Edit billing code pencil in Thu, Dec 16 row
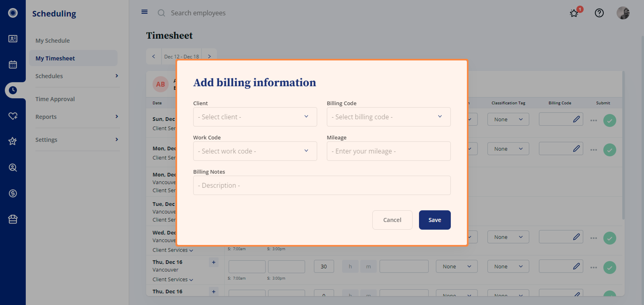This screenshot has width=644, height=305. pos(576,266)
